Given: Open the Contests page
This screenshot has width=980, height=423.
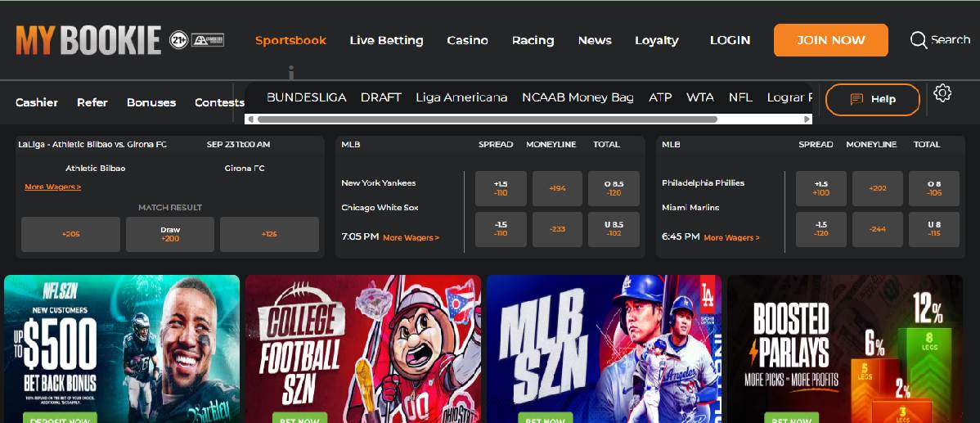Looking at the screenshot, I should pyautogui.click(x=219, y=102).
